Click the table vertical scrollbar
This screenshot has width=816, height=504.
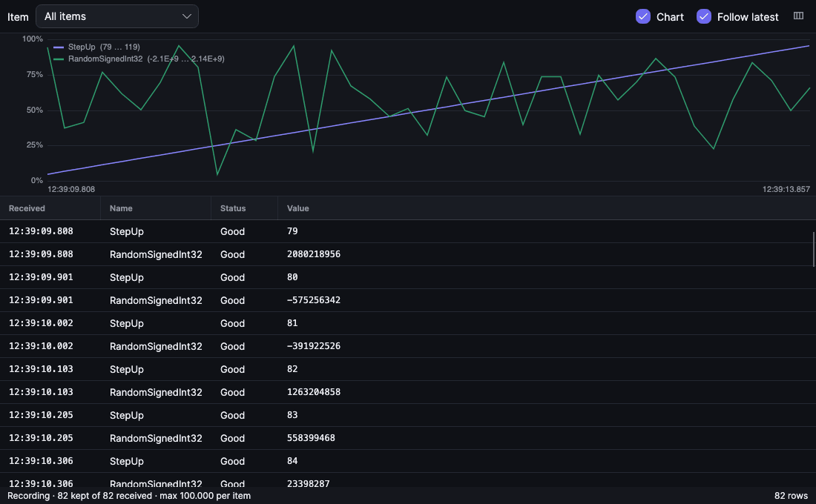click(x=813, y=249)
